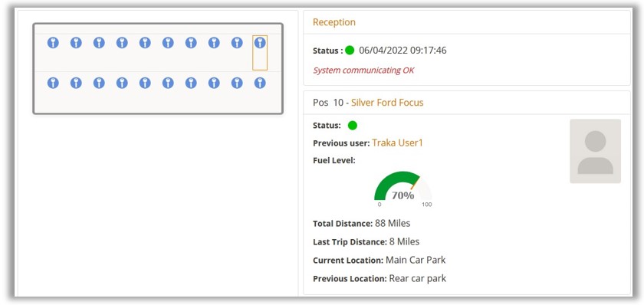Click the green Reception status indicator
Viewport: 644px width, 305px height.
[x=350, y=51]
